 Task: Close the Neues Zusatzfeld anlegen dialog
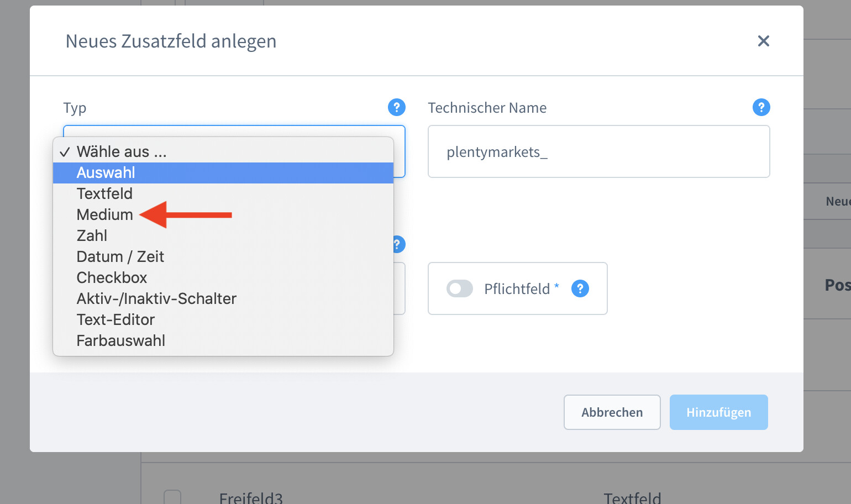pyautogui.click(x=763, y=41)
